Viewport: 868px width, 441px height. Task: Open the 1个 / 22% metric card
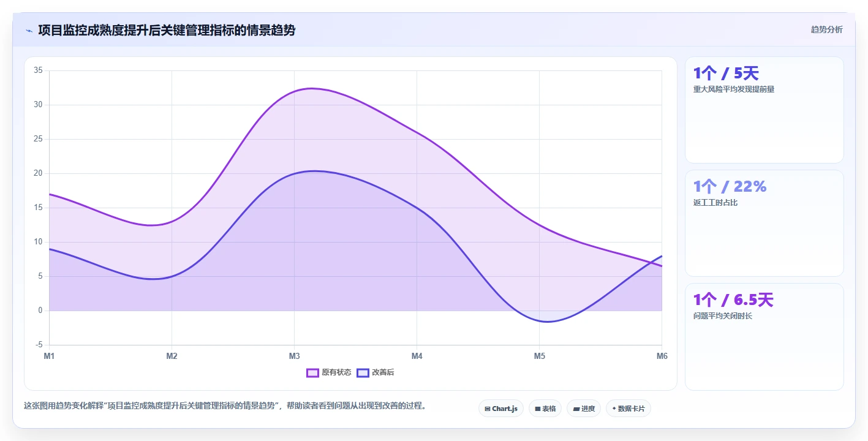pos(764,224)
